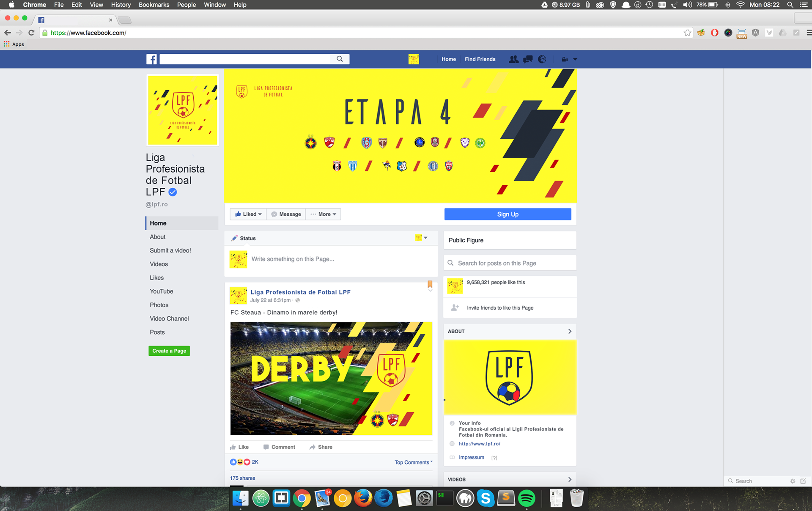
Task: Click the Search for posts on this Page field
Action: [x=510, y=263]
